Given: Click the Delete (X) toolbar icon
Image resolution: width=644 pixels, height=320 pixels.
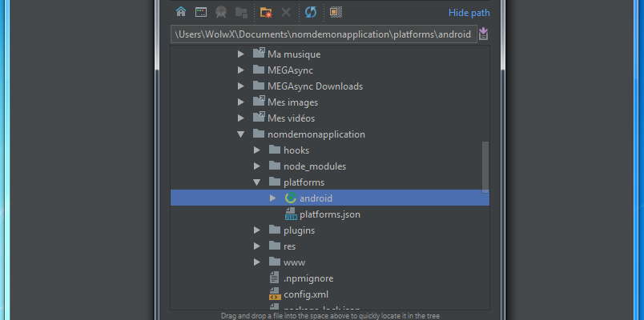Looking at the screenshot, I should tap(286, 12).
